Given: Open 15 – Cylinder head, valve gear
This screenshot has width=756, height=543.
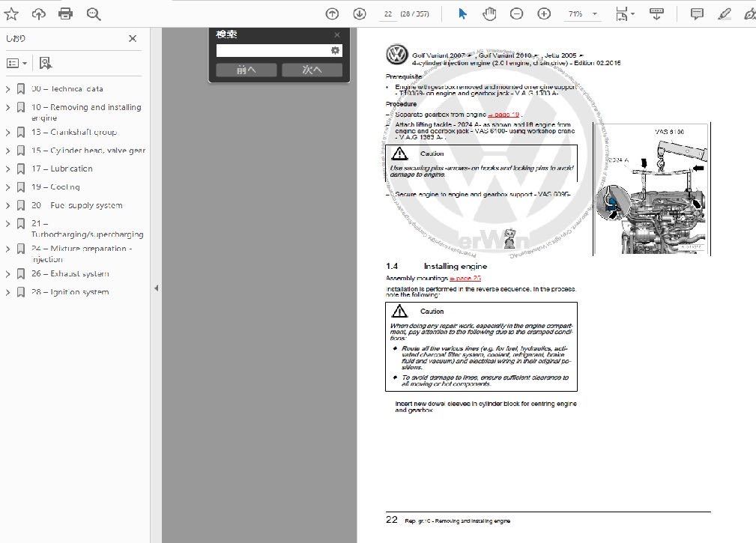Looking at the screenshot, I should [x=88, y=151].
